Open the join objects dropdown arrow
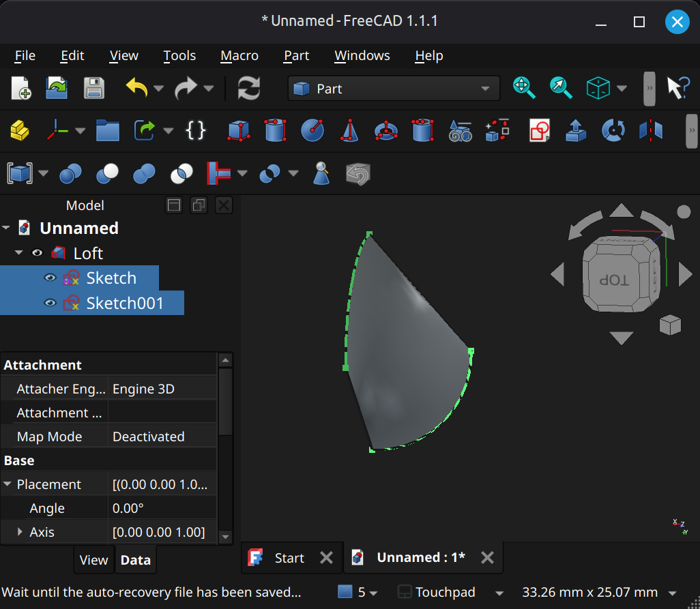700x609 pixels. click(x=242, y=173)
